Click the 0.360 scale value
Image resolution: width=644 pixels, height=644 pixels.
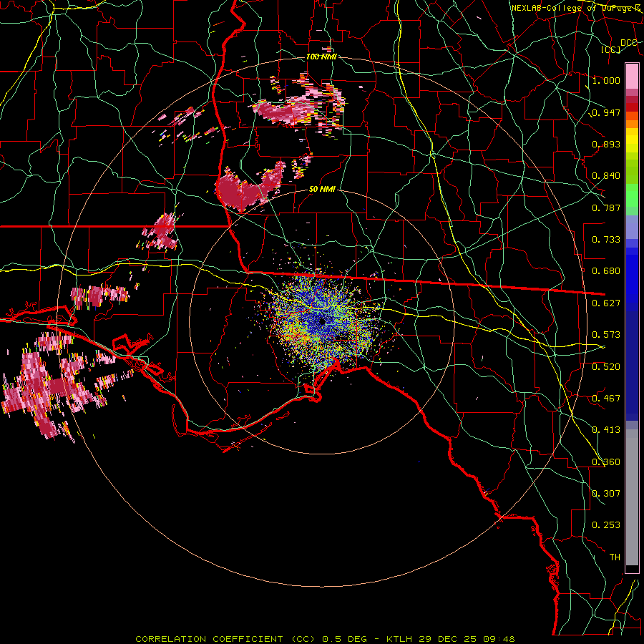606,462
